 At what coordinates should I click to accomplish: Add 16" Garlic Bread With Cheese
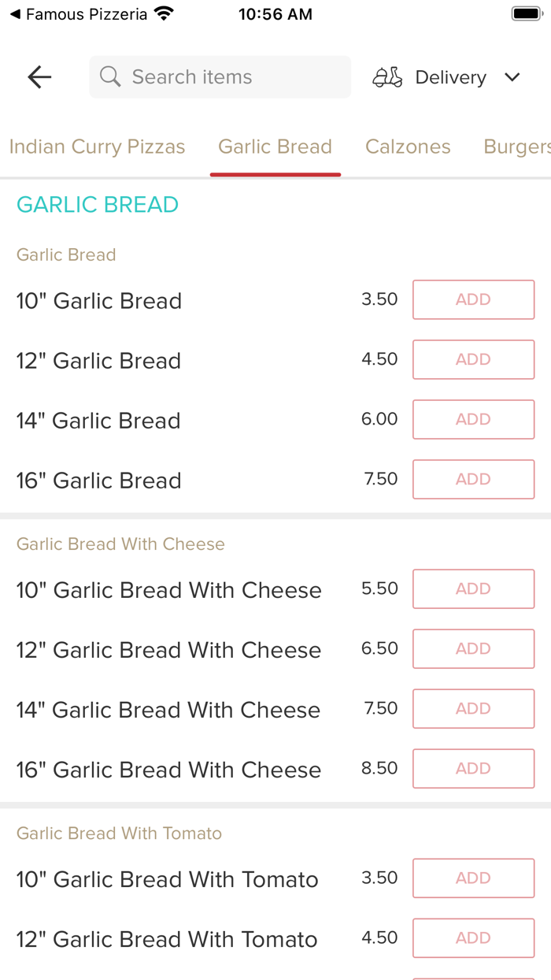[x=473, y=768]
